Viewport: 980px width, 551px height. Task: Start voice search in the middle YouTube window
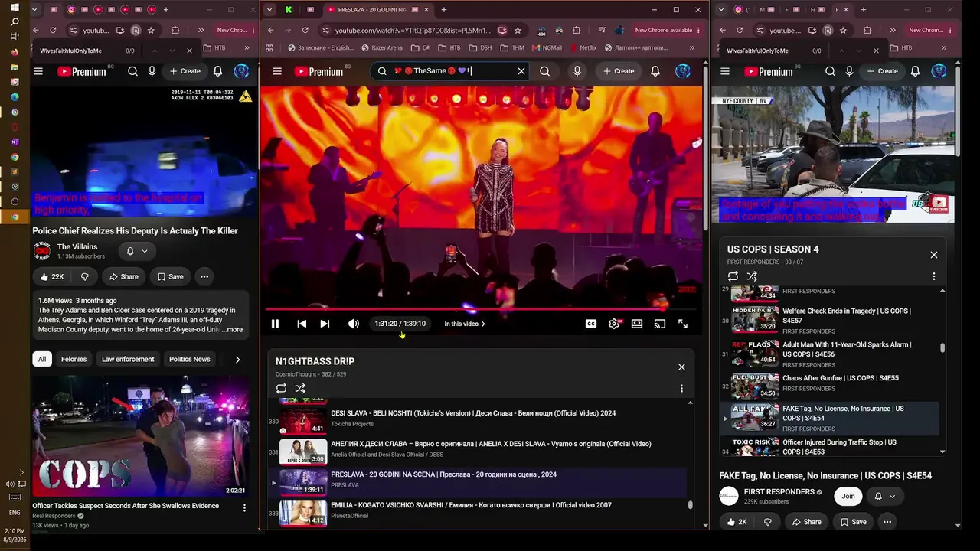click(577, 71)
